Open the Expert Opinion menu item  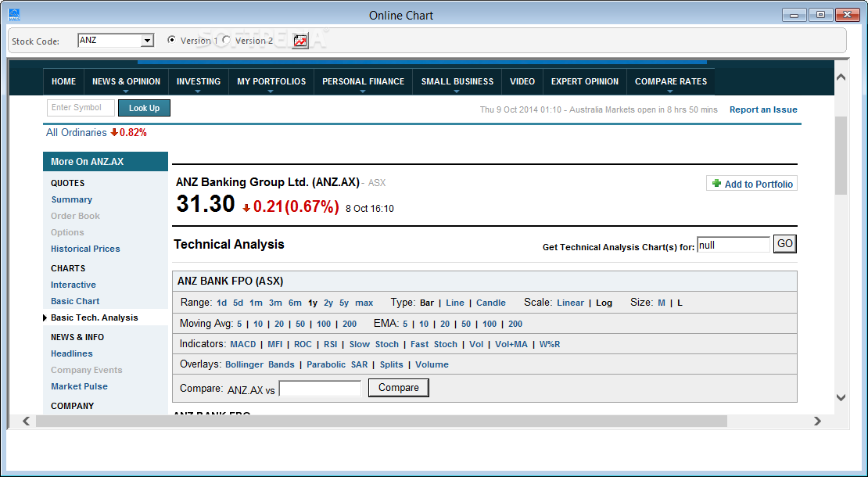point(585,81)
